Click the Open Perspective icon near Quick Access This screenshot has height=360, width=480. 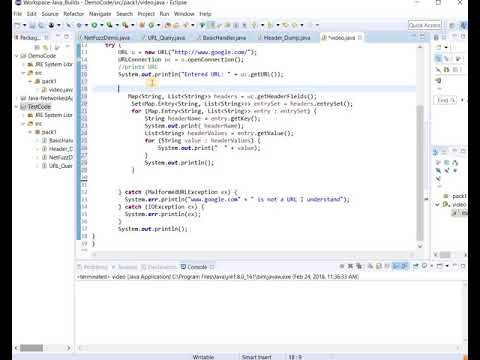[x=452, y=25]
